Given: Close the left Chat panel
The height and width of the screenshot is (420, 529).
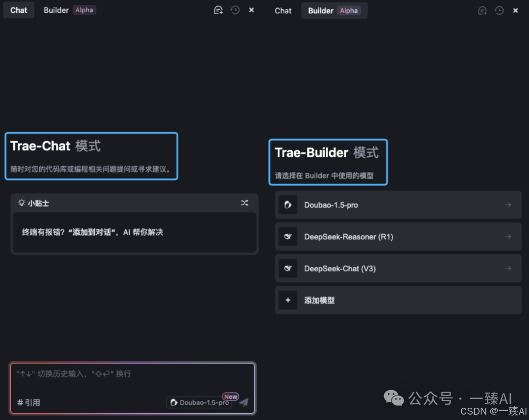Looking at the screenshot, I should pos(251,10).
